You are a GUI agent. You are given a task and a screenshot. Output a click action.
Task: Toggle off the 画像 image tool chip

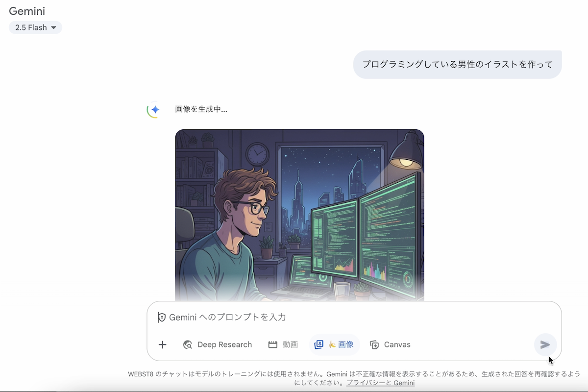click(x=334, y=344)
